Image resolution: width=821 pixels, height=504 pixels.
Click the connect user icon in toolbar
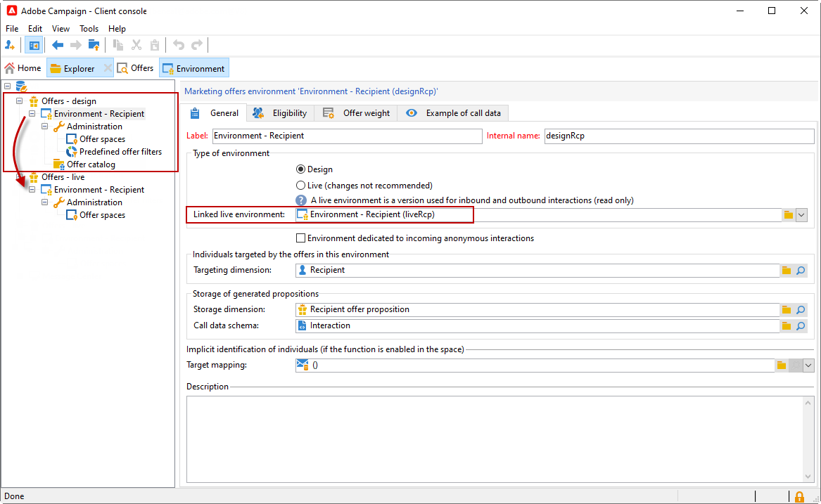[x=9, y=45]
